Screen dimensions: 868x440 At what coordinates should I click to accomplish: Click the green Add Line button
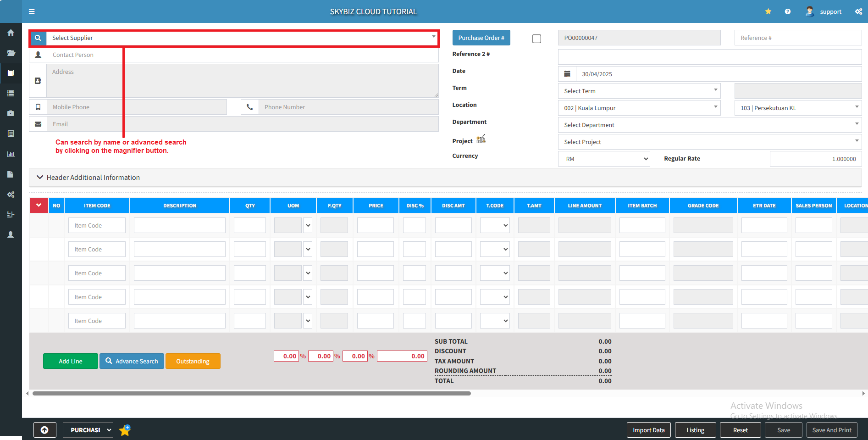[70, 361]
